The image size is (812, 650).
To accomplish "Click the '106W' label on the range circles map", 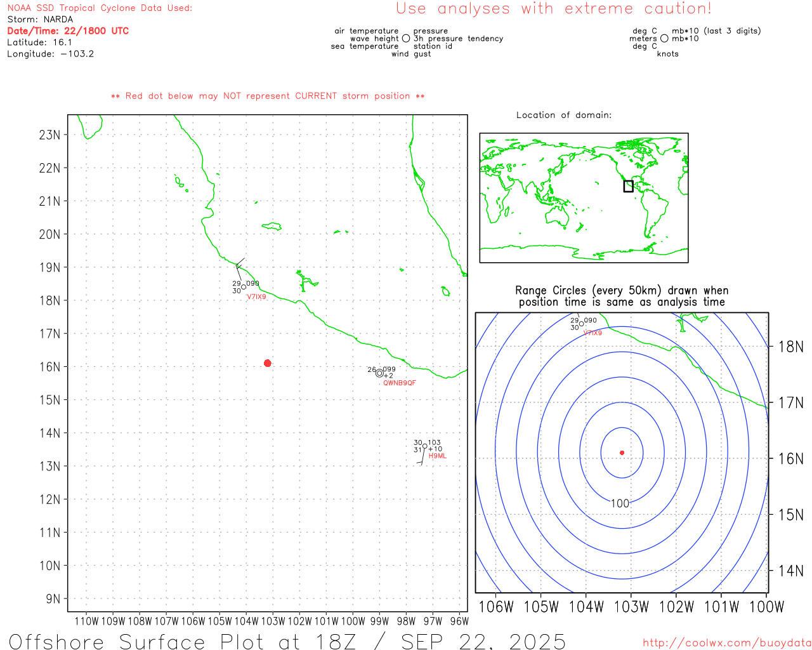I will 496,607.
